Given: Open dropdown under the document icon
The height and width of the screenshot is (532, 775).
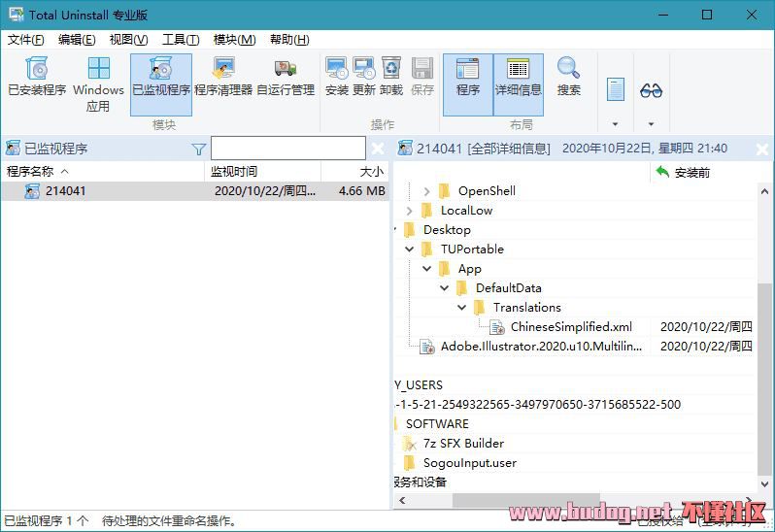Looking at the screenshot, I should 616,124.
